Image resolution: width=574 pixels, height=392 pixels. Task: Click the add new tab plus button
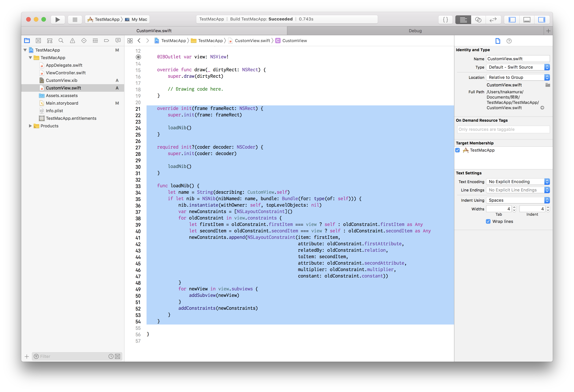pos(548,31)
